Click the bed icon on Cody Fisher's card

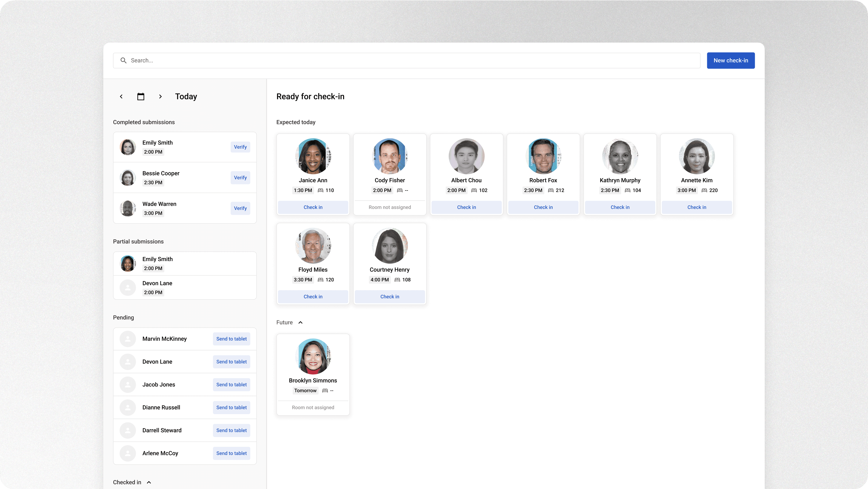tap(400, 190)
